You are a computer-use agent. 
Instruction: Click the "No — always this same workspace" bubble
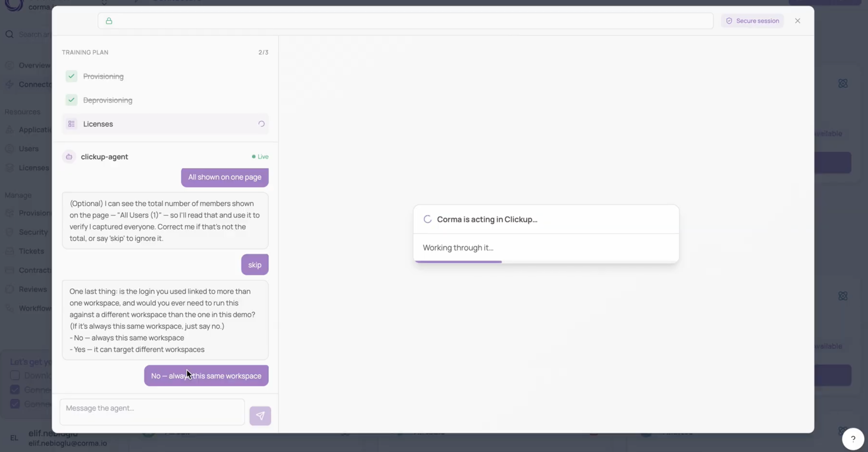pyautogui.click(x=206, y=376)
